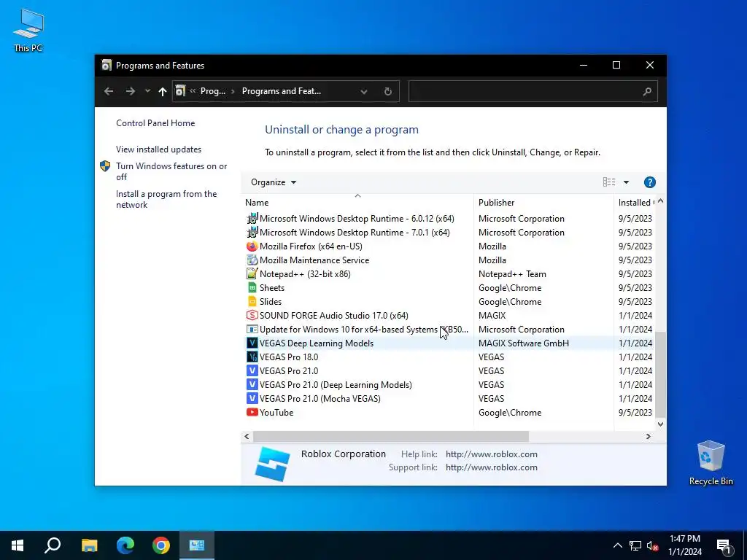Refresh the Programs and Features view

(x=388, y=91)
